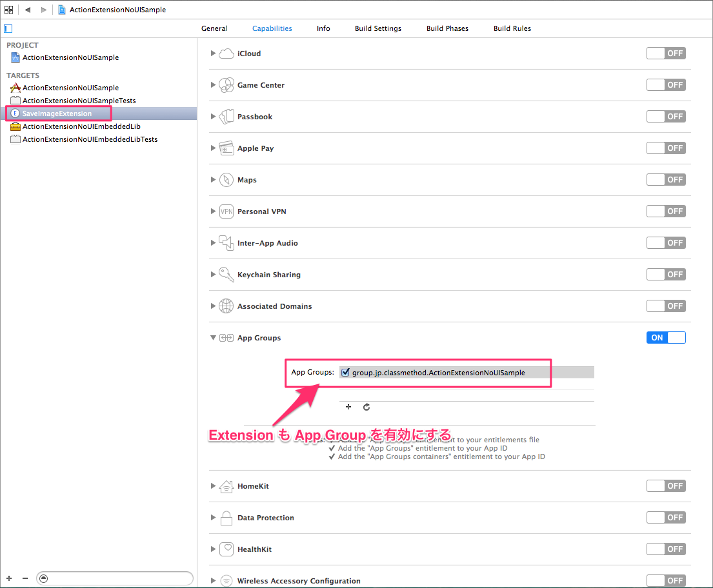Turn on the Data Protection switch
This screenshot has height=588, width=713.
(666, 518)
